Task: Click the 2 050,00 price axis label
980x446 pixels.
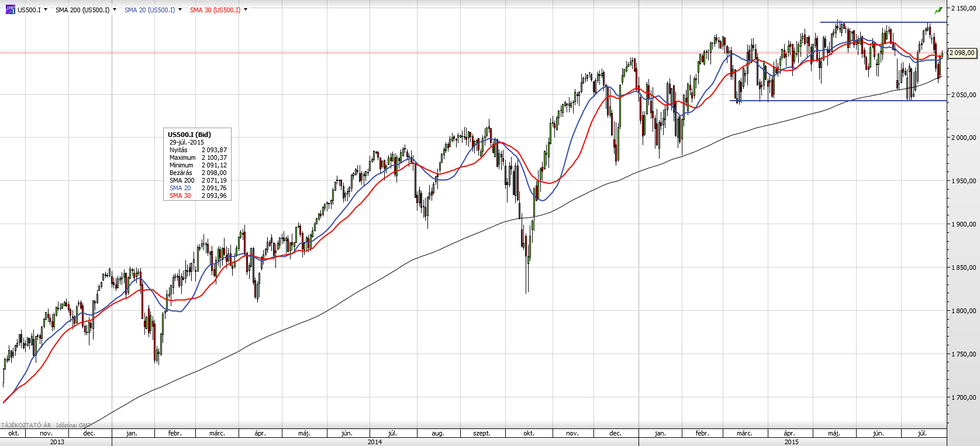Action: pos(964,95)
